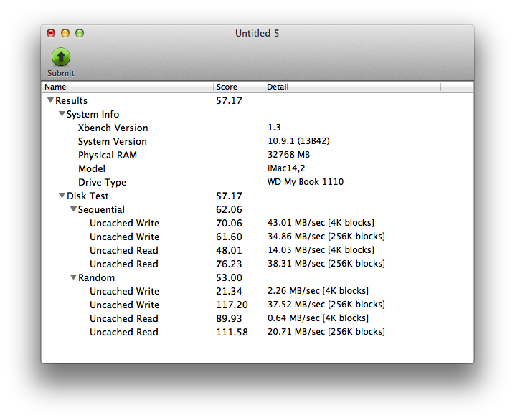Collapse the Results disclosure triangle
Image resolution: width=515 pixels, height=420 pixels.
pyautogui.click(x=50, y=100)
